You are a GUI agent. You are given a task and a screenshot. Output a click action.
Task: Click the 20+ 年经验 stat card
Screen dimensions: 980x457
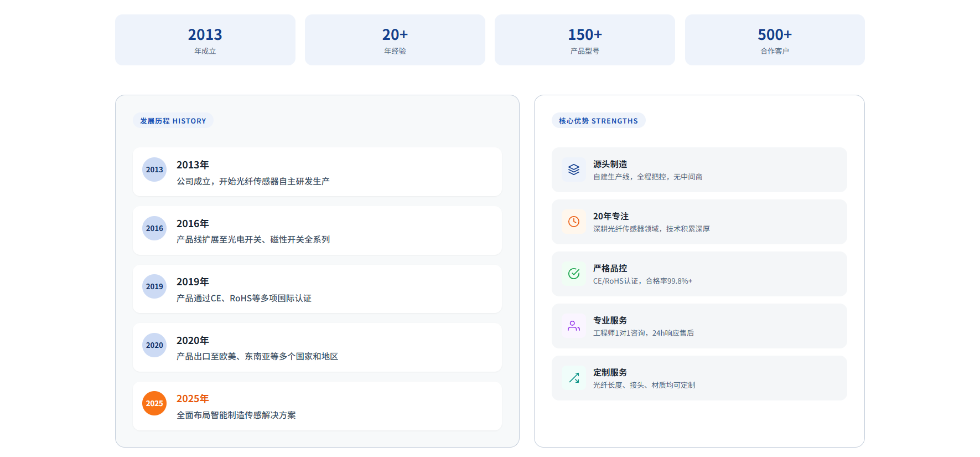[x=395, y=40]
